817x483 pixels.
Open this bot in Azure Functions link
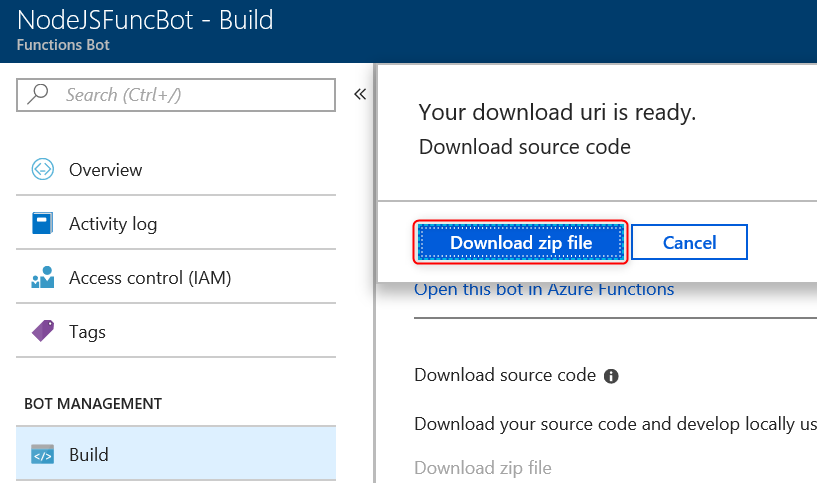click(544, 290)
